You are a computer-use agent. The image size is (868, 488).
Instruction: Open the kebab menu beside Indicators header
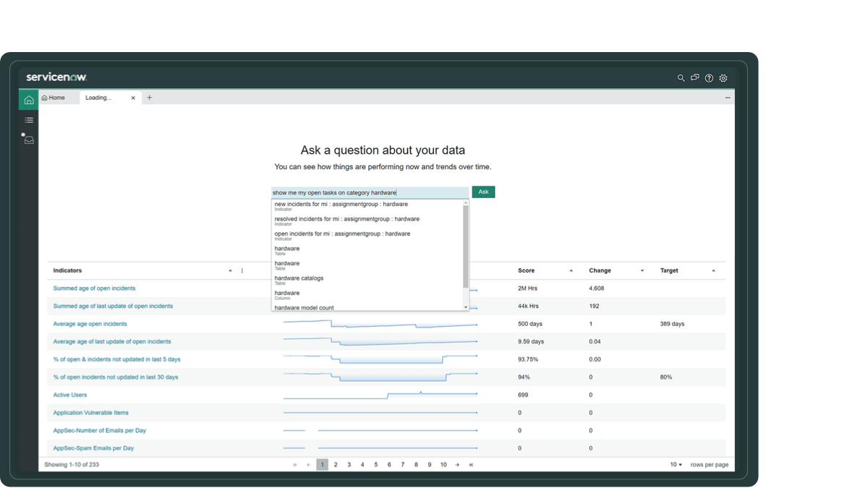241,270
